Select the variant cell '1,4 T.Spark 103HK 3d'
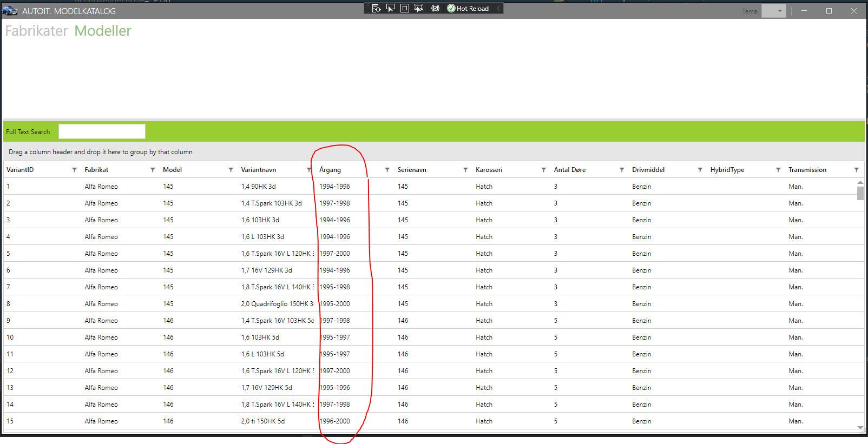 272,203
